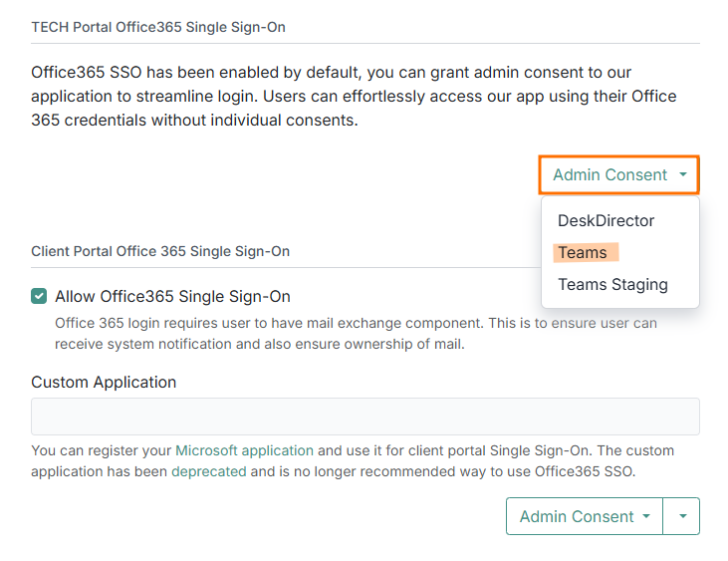Focus the Custom Application text field

coord(364,417)
